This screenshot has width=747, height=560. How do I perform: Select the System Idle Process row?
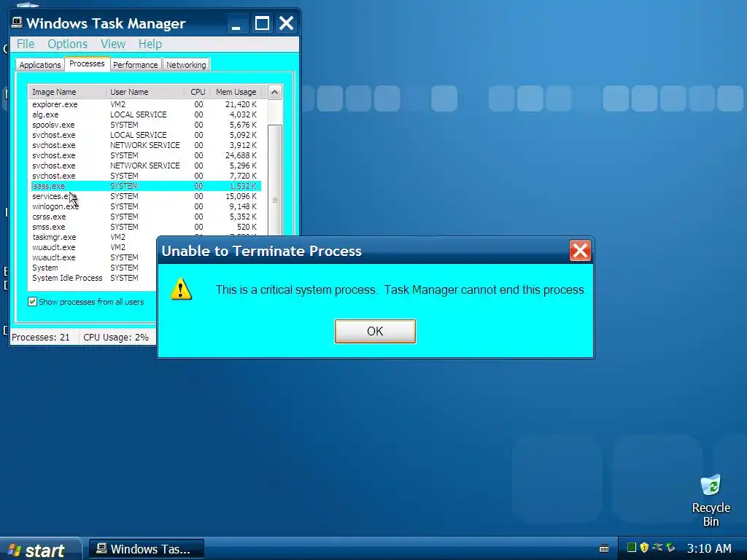(x=93, y=278)
